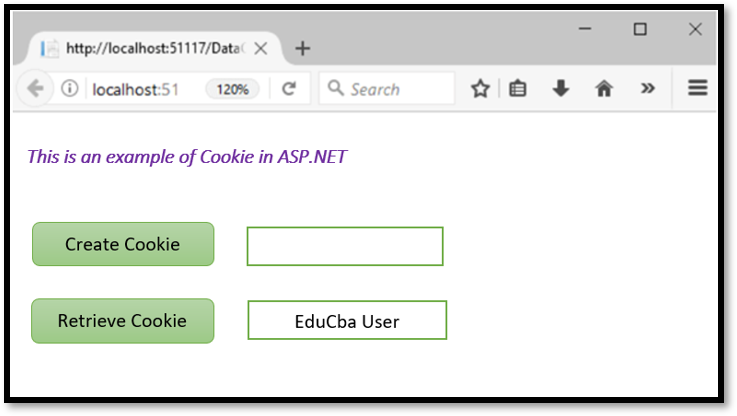This screenshot has height=416, width=737.
Task: Go to the Home page
Action: pos(604,89)
